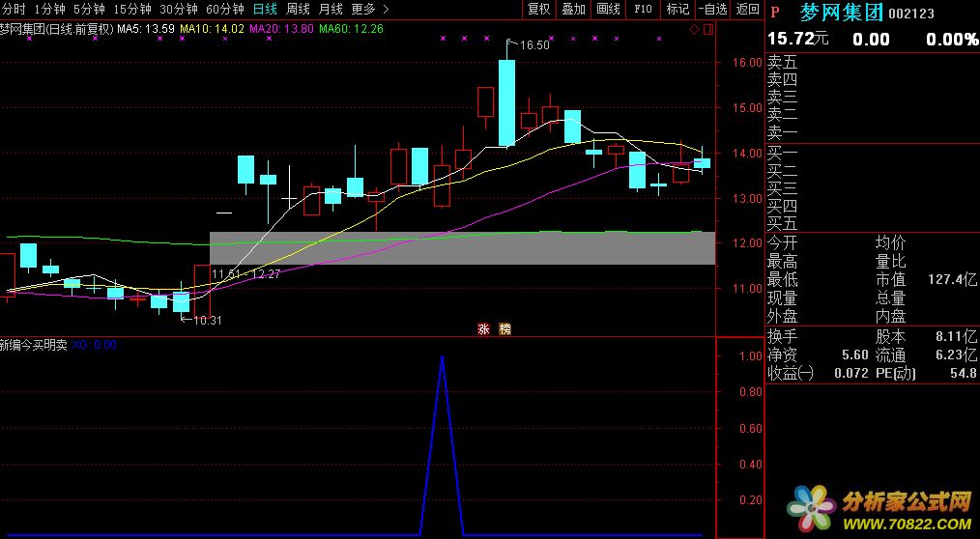Select the 15分钟 period tab

point(131,9)
